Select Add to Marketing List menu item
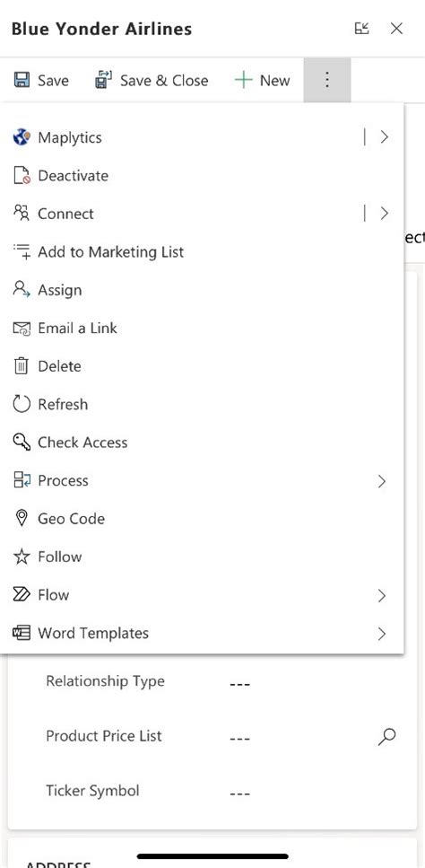425x868 pixels. point(202,252)
